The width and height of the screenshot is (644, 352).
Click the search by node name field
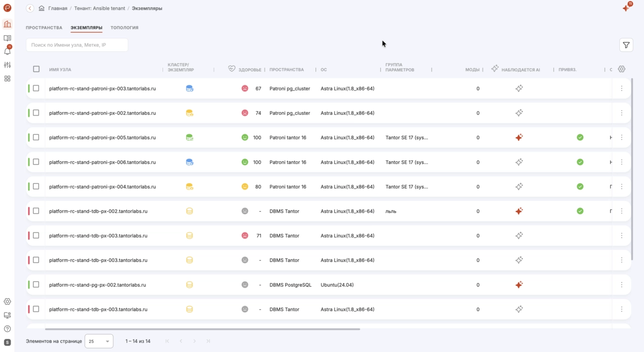coord(77,45)
